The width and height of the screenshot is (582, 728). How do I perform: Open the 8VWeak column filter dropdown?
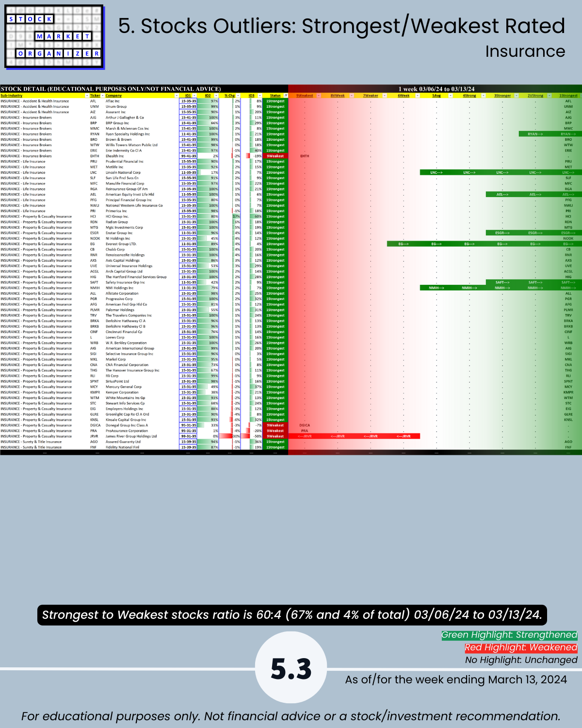point(352,96)
